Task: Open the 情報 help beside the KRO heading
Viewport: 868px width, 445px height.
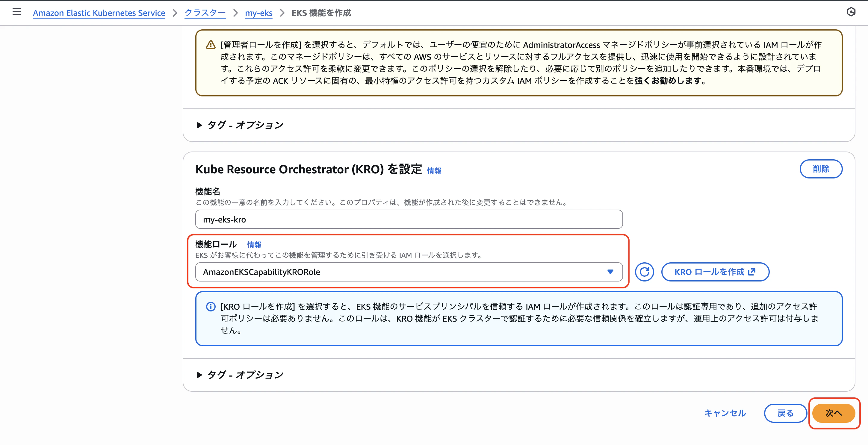Action: click(434, 171)
